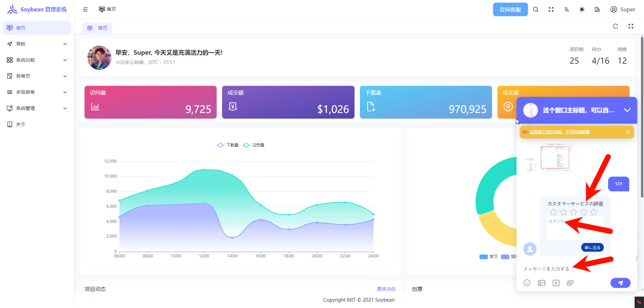Open the 关于 menu item
The height and width of the screenshot is (308, 644).
click(21, 124)
